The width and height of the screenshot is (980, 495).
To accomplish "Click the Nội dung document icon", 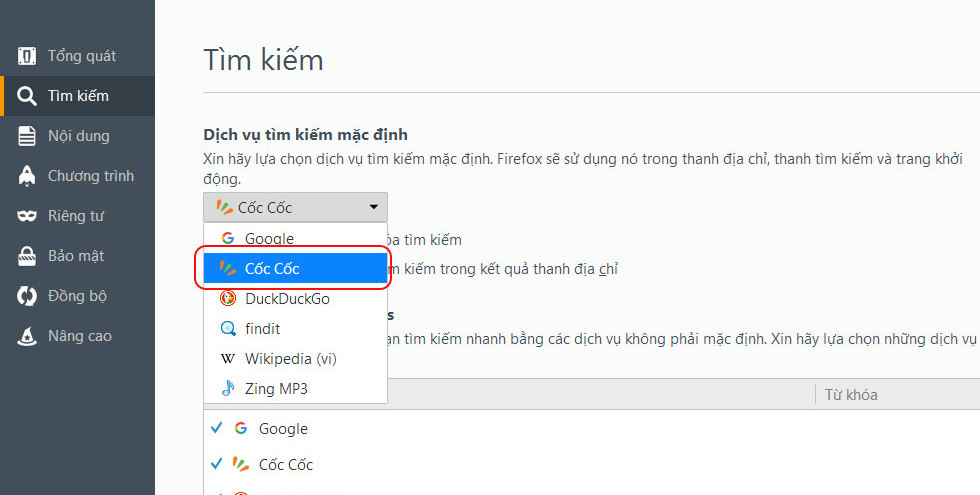I will (x=27, y=136).
